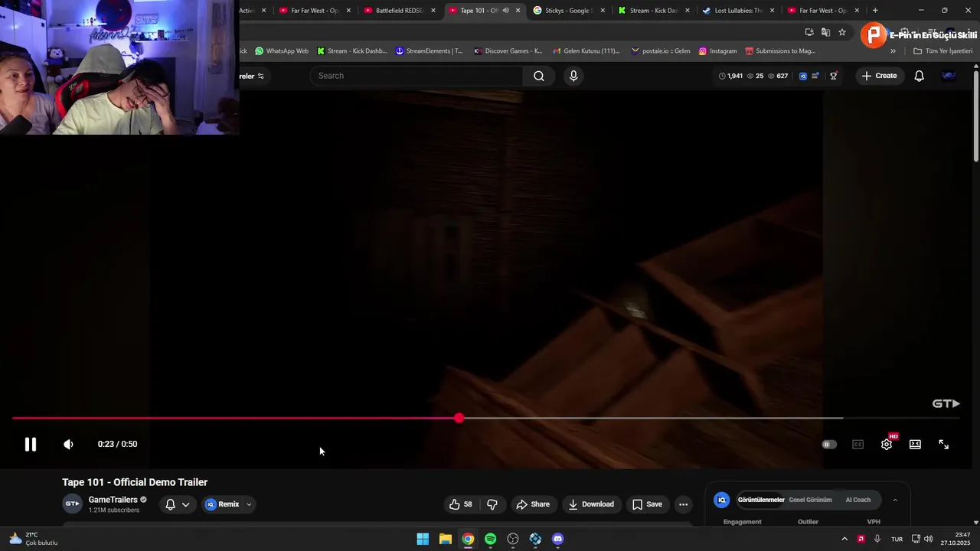Open video settings gear with HD badge
The width and height of the screenshot is (980, 551).
[887, 443]
